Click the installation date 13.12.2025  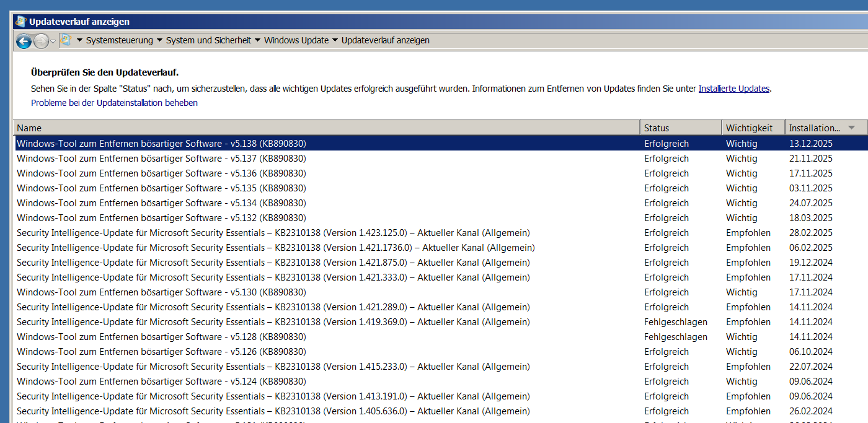coord(811,144)
